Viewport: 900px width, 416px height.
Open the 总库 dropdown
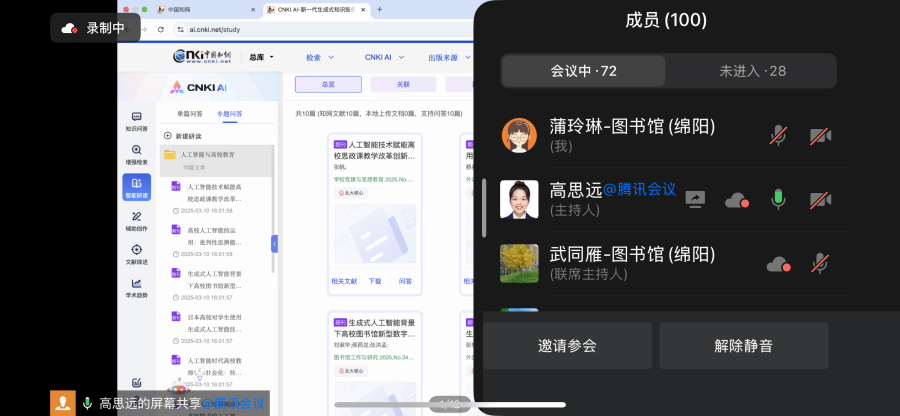pos(261,57)
